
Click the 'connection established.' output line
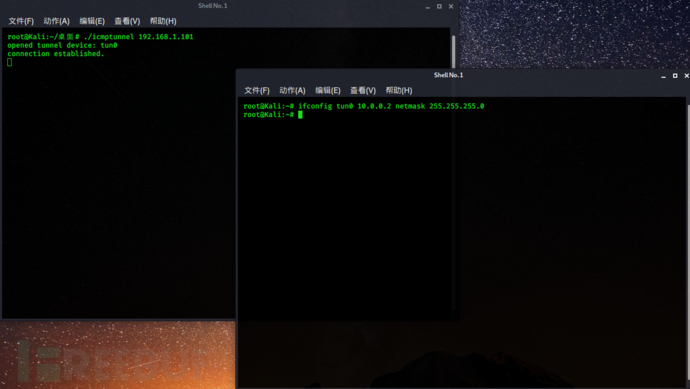[55, 54]
